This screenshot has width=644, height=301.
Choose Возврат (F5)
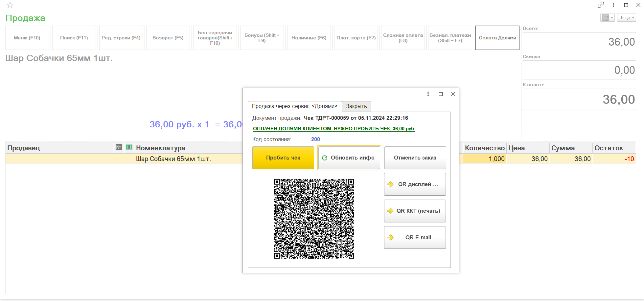168,38
